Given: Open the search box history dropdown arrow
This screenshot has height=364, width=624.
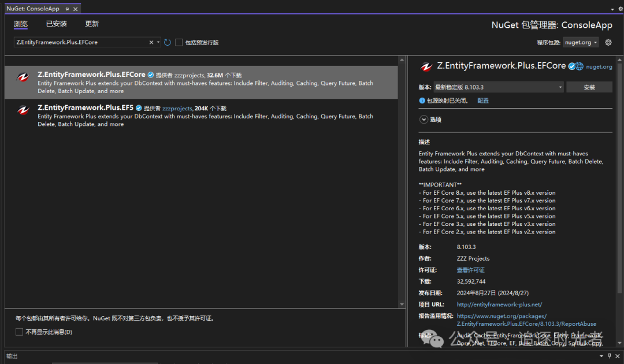Looking at the screenshot, I should (x=158, y=42).
